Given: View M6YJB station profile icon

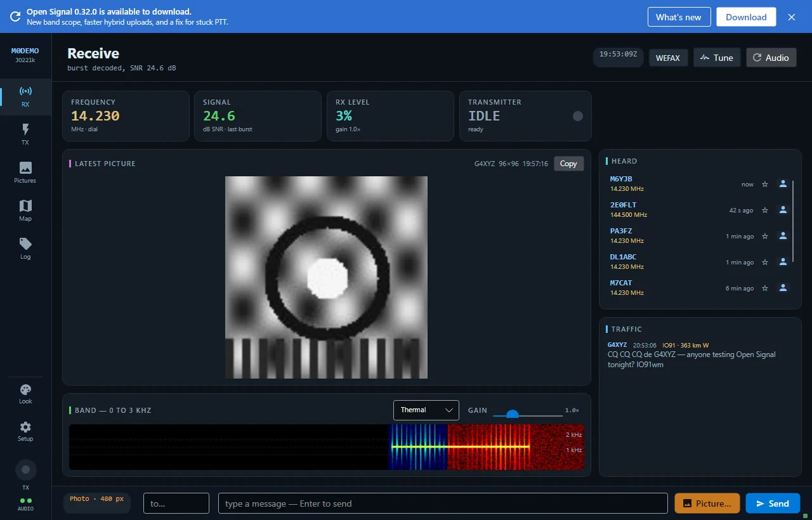Looking at the screenshot, I should pos(783,184).
